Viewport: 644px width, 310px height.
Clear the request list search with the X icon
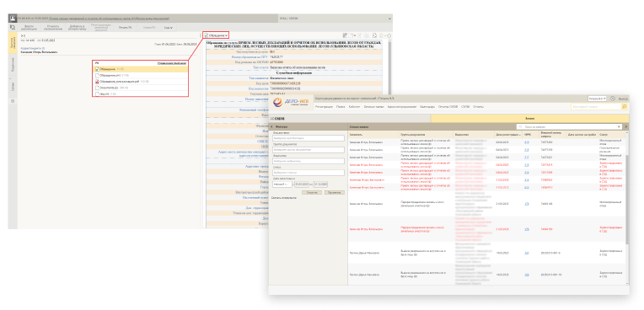pyautogui.click(x=620, y=127)
